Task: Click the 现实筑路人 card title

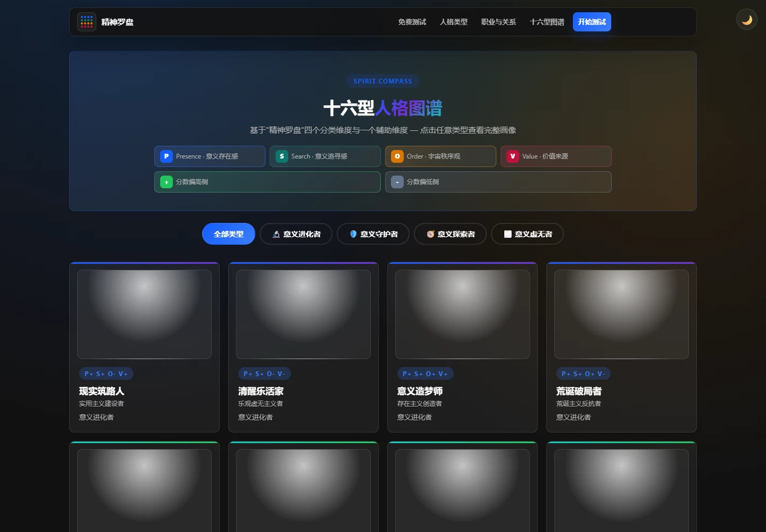Action: click(102, 391)
